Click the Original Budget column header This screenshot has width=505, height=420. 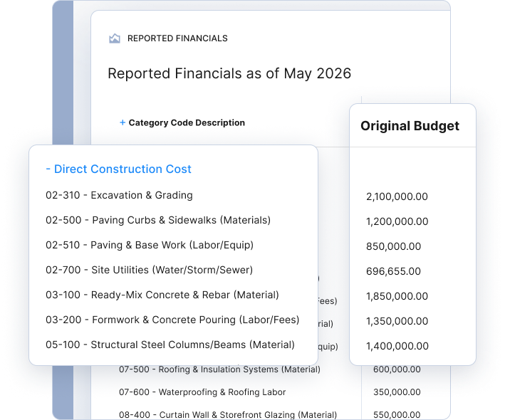[x=410, y=126]
